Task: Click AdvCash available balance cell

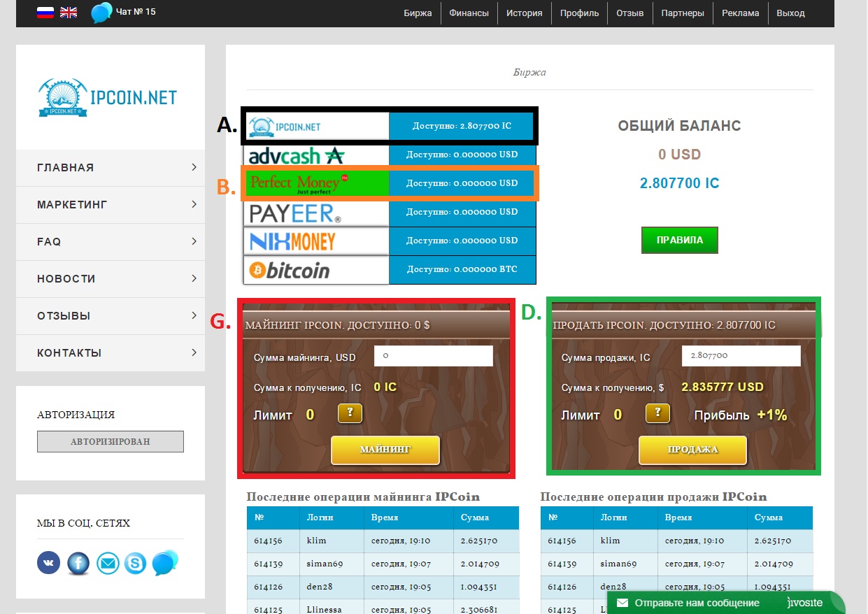Action: pos(462,154)
